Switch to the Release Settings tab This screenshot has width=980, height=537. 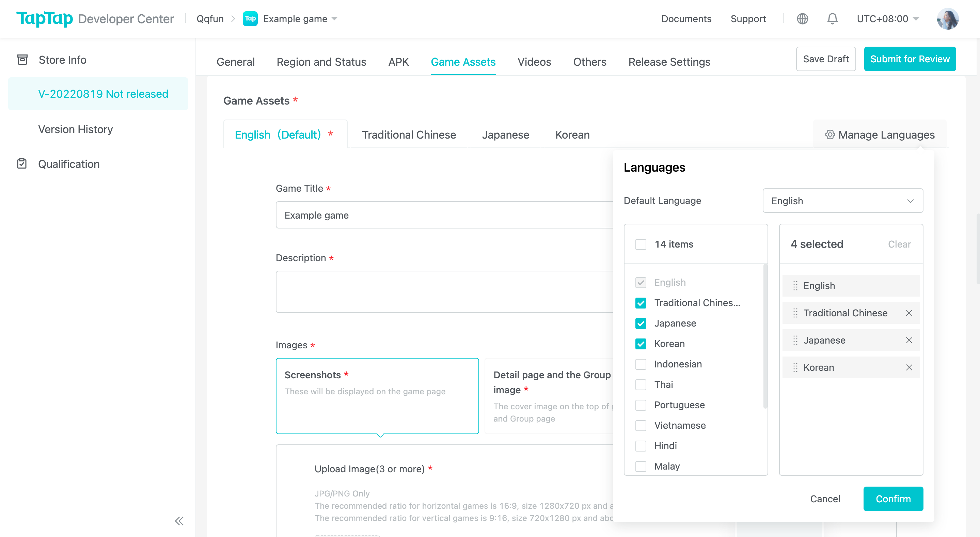pyautogui.click(x=669, y=62)
